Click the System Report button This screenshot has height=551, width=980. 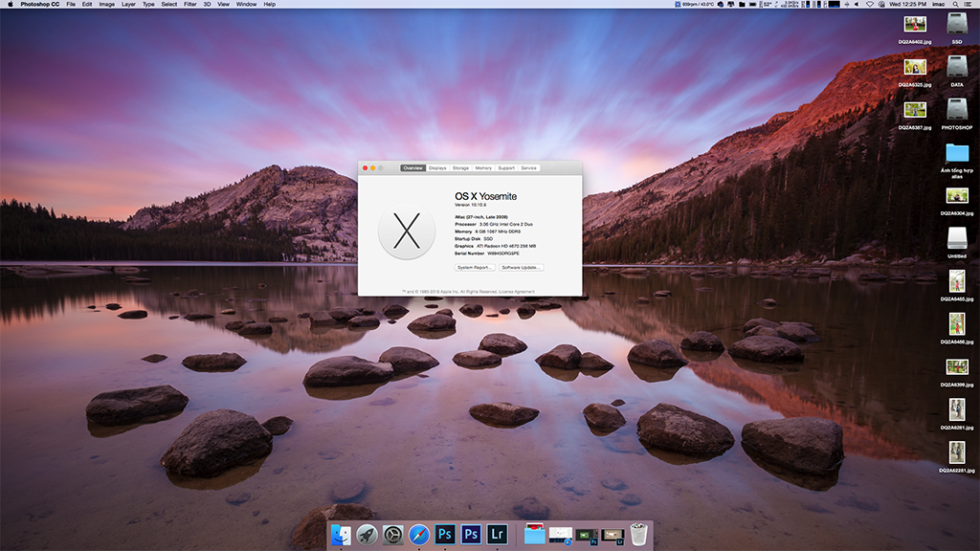[x=475, y=268]
